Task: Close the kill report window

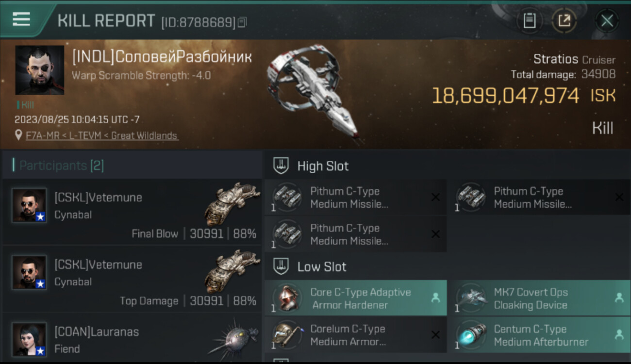Action: 607,20
